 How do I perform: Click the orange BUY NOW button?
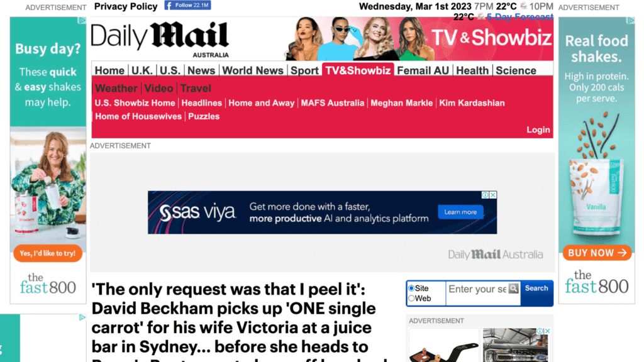pos(597,253)
